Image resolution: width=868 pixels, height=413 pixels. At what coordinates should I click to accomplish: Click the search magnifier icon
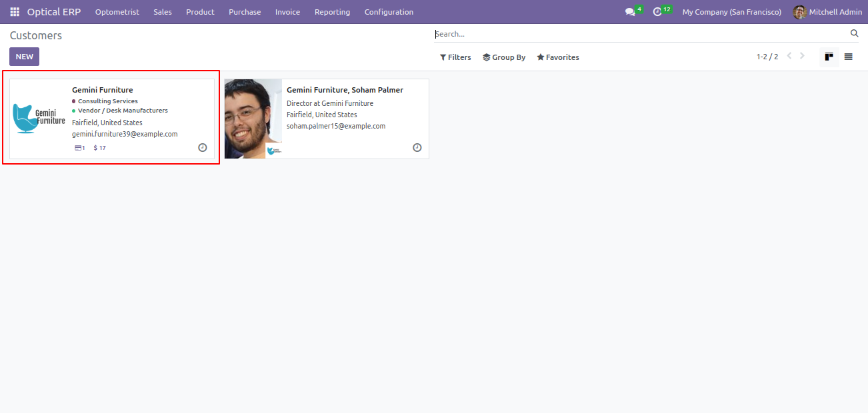pyautogui.click(x=855, y=33)
